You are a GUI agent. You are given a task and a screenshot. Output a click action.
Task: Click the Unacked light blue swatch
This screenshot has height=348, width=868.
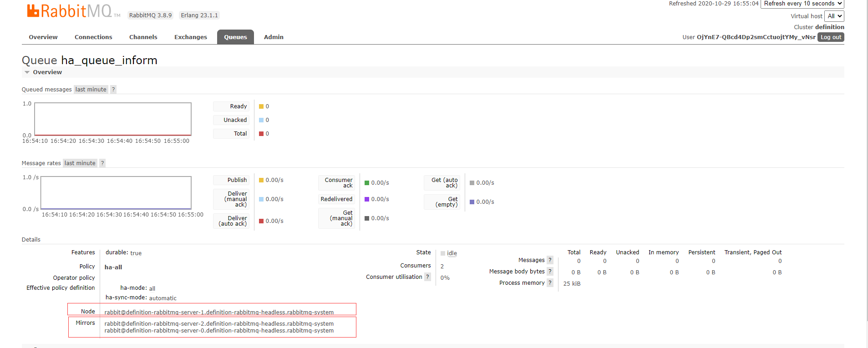[x=261, y=120]
